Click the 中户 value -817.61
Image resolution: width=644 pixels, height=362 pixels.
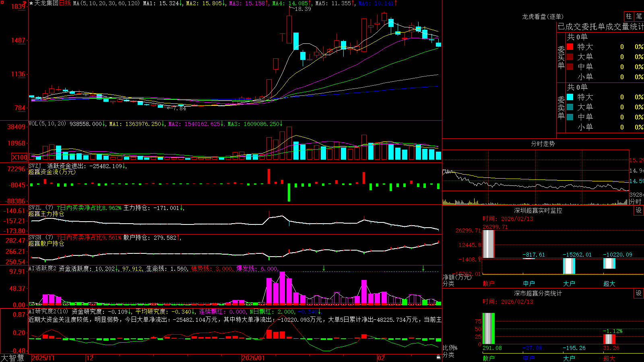point(534,255)
